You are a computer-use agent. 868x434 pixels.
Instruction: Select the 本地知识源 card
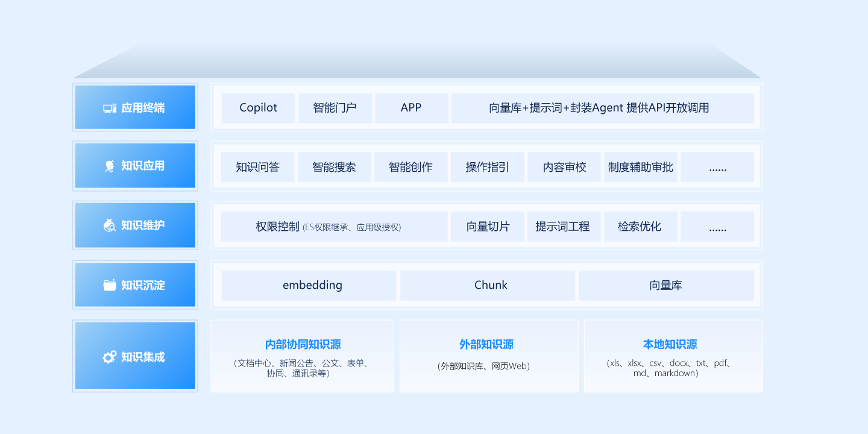click(x=673, y=356)
